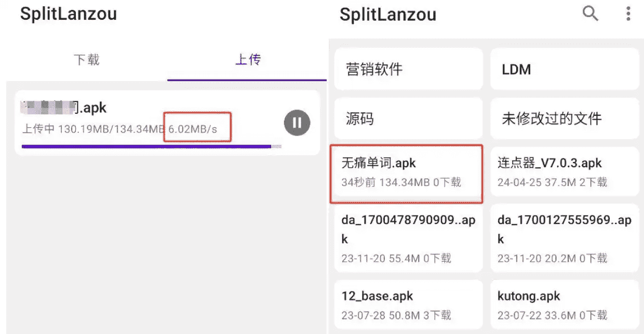Select the 连点器_V7.0.3.apk file
The image size is (644, 334).
[x=565, y=172]
